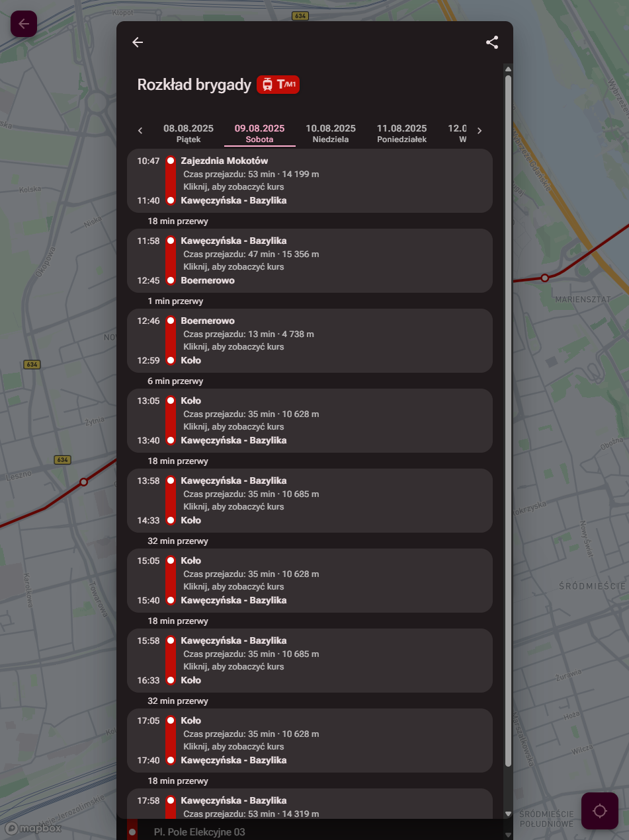This screenshot has height=840, width=629.
Task: Select the 10.08.2025 Niedziela tab
Action: pyautogui.click(x=331, y=133)
